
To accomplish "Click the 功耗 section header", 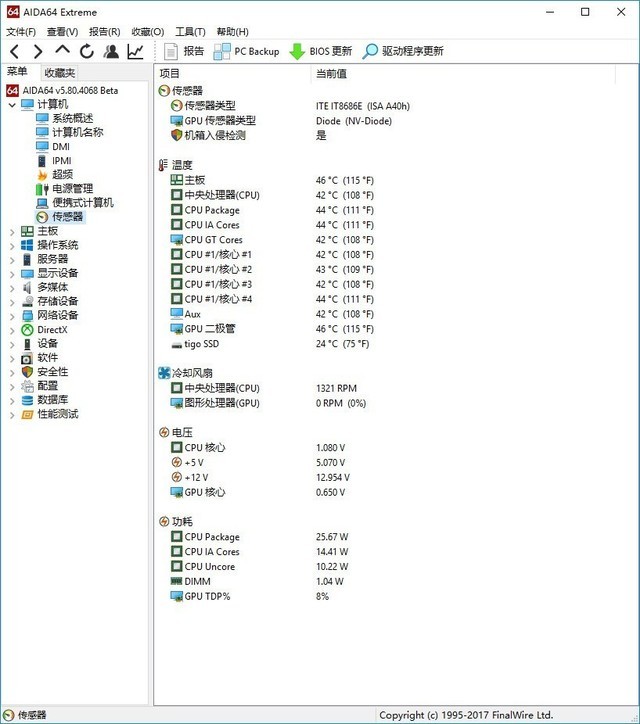I will (x=176, y=522).
